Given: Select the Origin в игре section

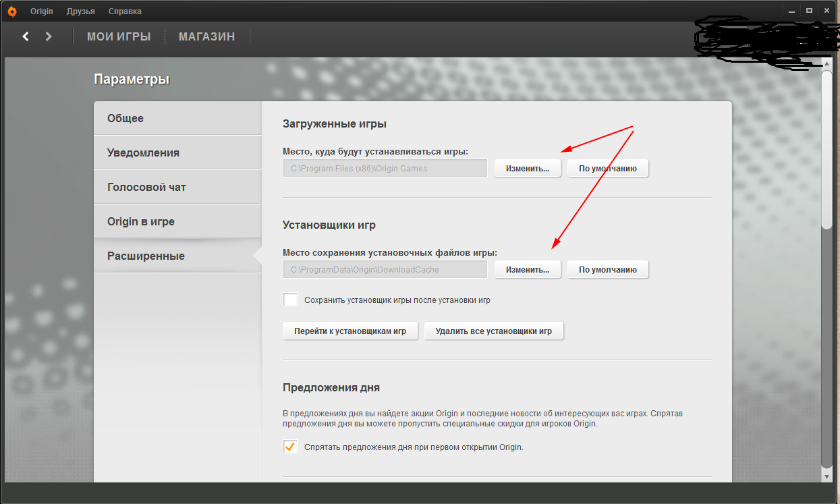Looking at the screenshot, I should (x=177, y=221).
